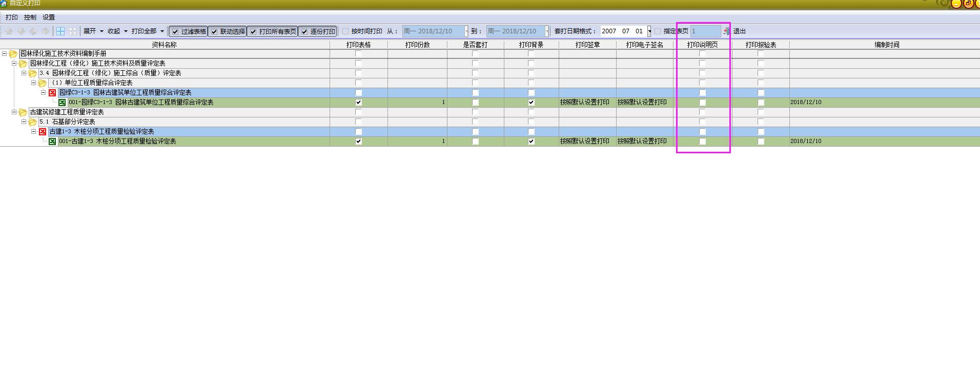Uncheck 打印背景 for 001-古建1-3 row

[531, 141]
